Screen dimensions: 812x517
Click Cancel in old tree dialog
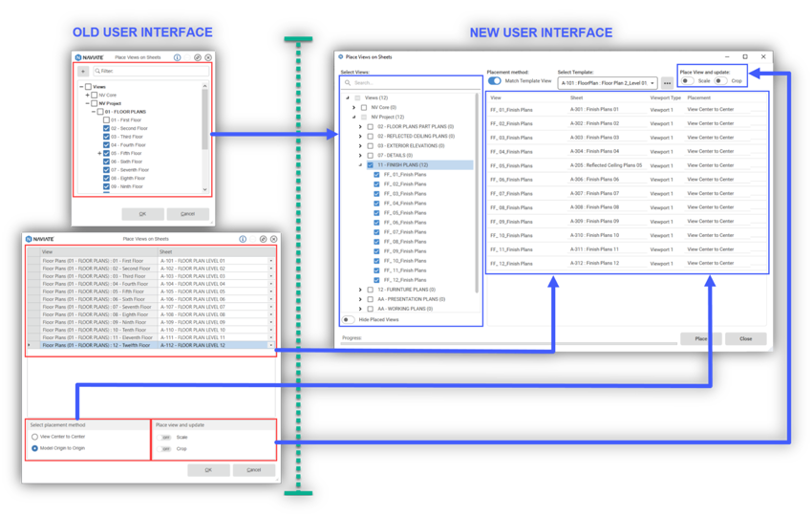point(187,214)
